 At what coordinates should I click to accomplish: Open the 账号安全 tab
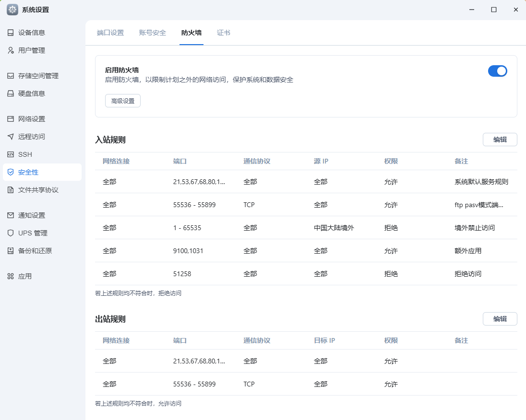coord(153,33)
